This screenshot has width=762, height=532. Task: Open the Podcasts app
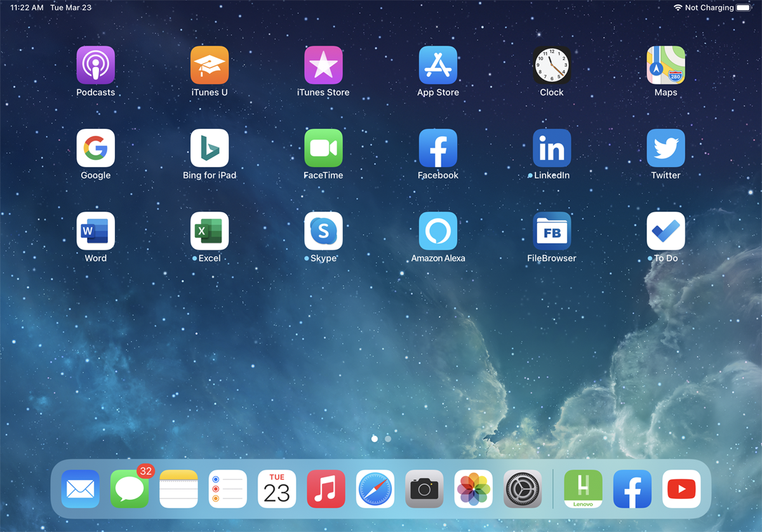coord(96,65)
